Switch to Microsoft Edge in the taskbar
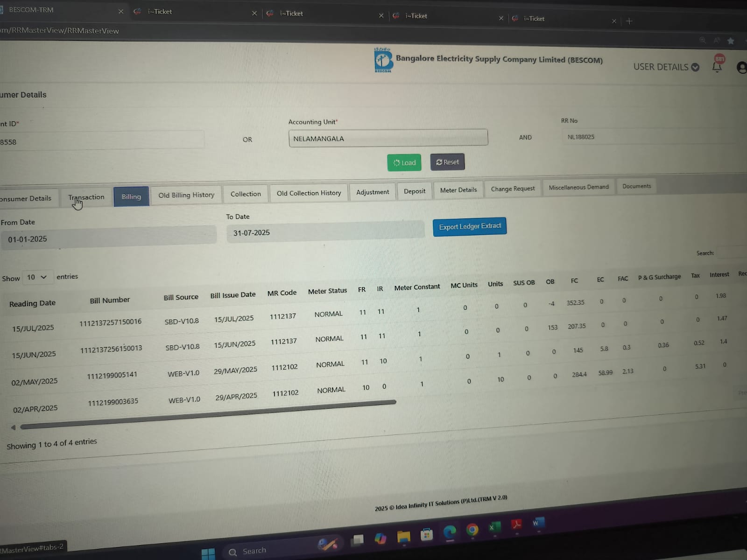Screen dimensions: 747x560 tap(450, 532)
